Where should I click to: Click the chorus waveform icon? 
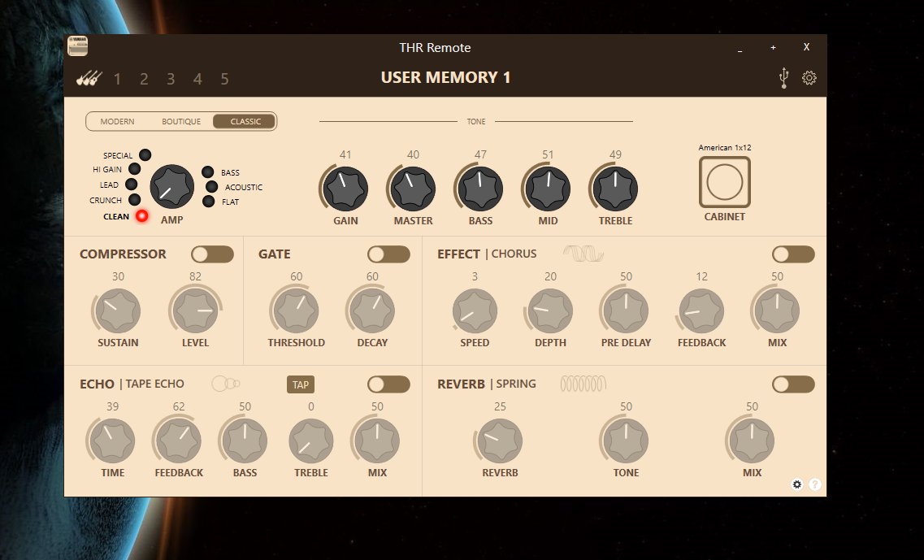(x=584, y=254)
